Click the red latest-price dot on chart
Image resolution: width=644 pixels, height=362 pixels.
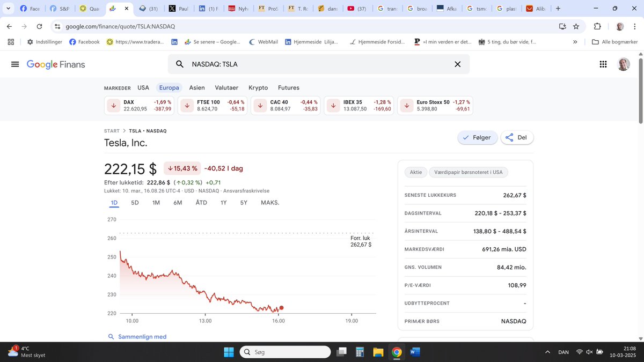point(281,308)
